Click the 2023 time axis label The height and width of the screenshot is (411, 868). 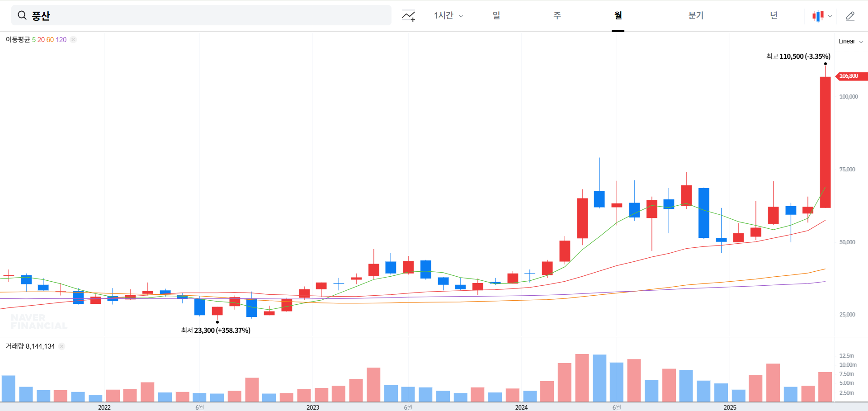[313, 407]
